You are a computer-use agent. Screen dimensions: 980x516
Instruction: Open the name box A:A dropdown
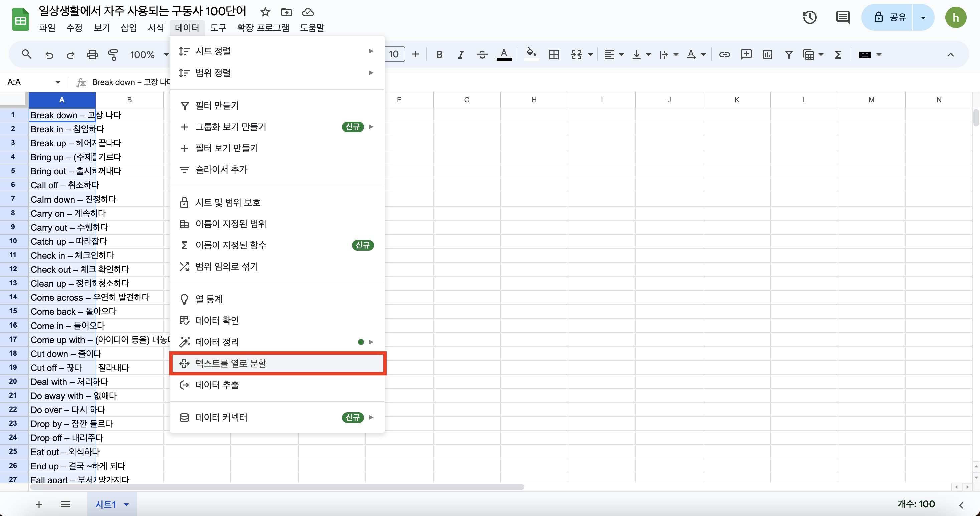(x=58, y=82)
